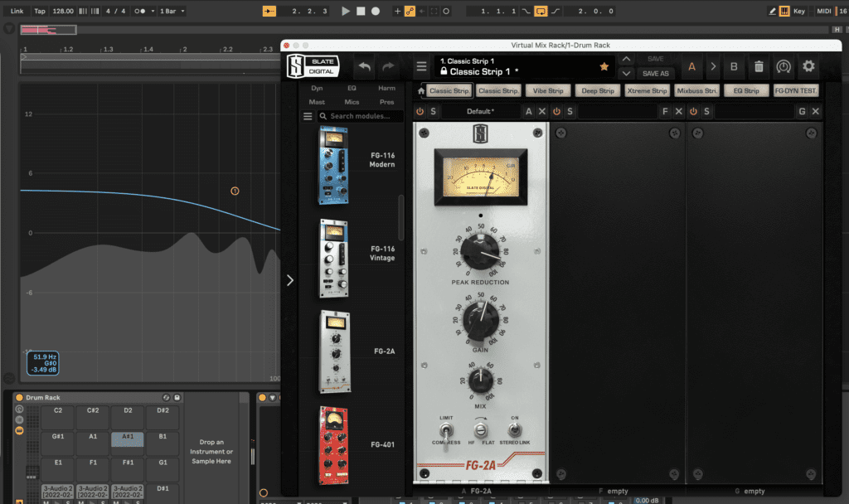Click the trash icon to delete the preset
849x504 pixels.
[x=759, y=66]
